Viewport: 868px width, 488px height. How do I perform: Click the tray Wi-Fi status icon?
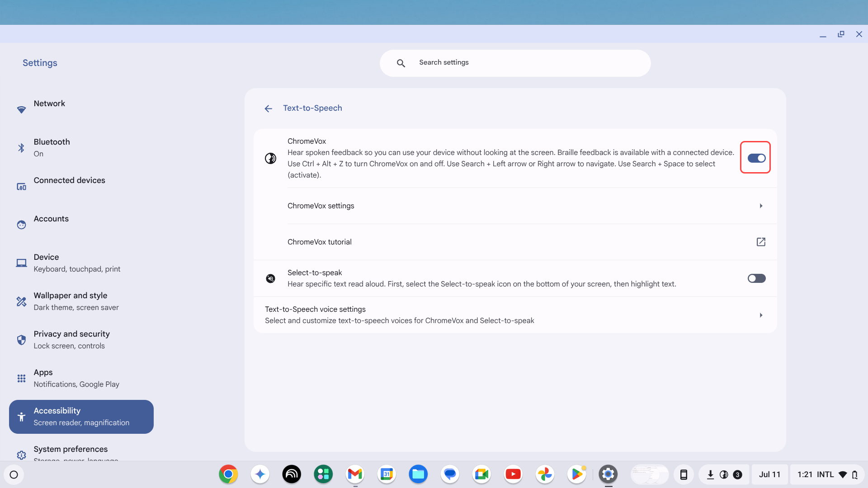tap(843, 474)
